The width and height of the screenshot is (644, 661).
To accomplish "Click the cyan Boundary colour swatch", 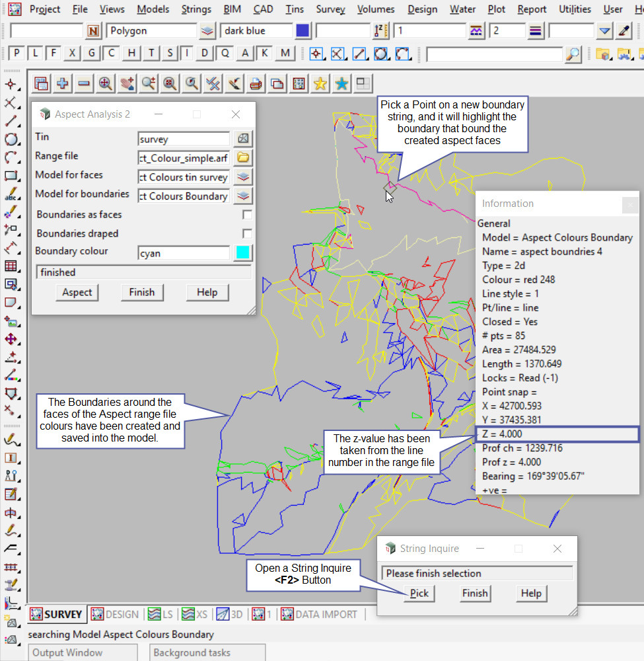I will [x=243, y=253].
